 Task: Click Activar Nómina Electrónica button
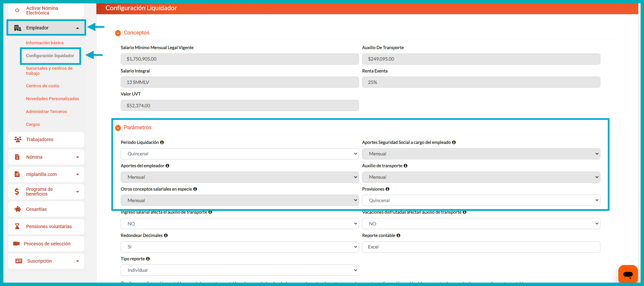click(42, 10)
